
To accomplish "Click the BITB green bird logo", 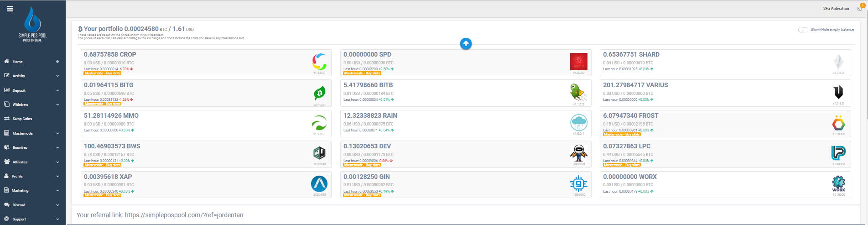I will pos(578,92).
